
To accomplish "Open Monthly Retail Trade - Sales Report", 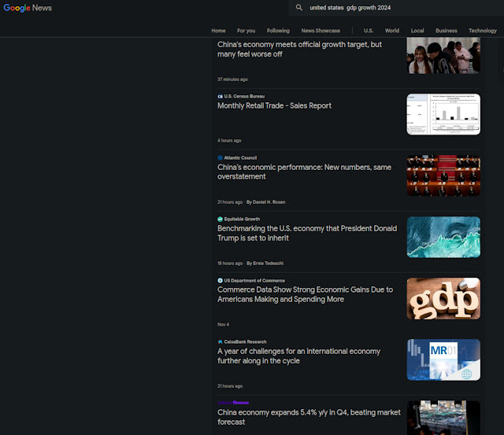I will [274, 105].
